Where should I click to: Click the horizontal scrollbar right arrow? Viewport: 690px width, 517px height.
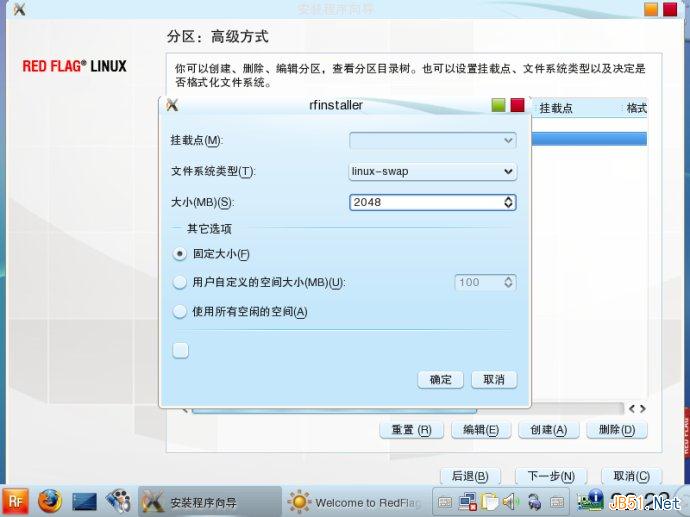(x=643, y=409)
